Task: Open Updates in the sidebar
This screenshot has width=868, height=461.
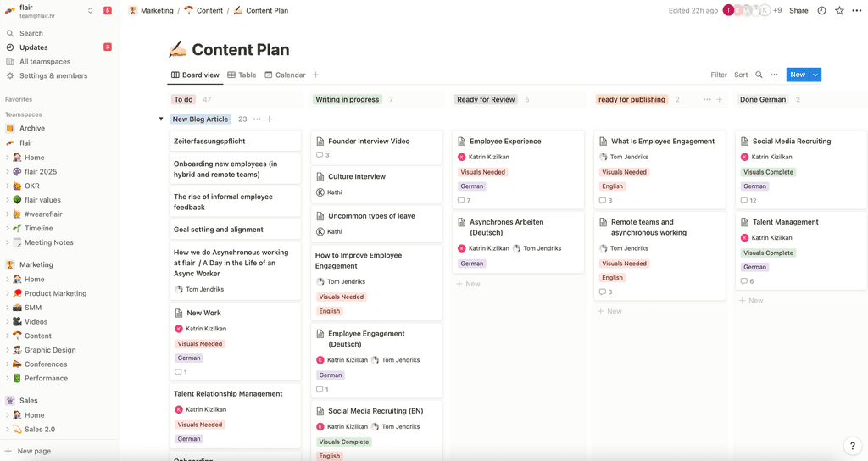Action: [x=33, y=47]
